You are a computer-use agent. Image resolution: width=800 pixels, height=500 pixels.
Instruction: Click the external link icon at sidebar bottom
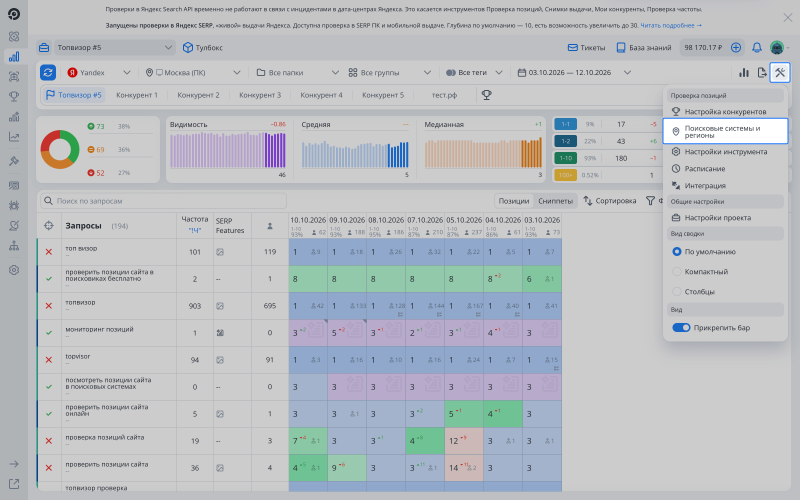coord(14,484)
